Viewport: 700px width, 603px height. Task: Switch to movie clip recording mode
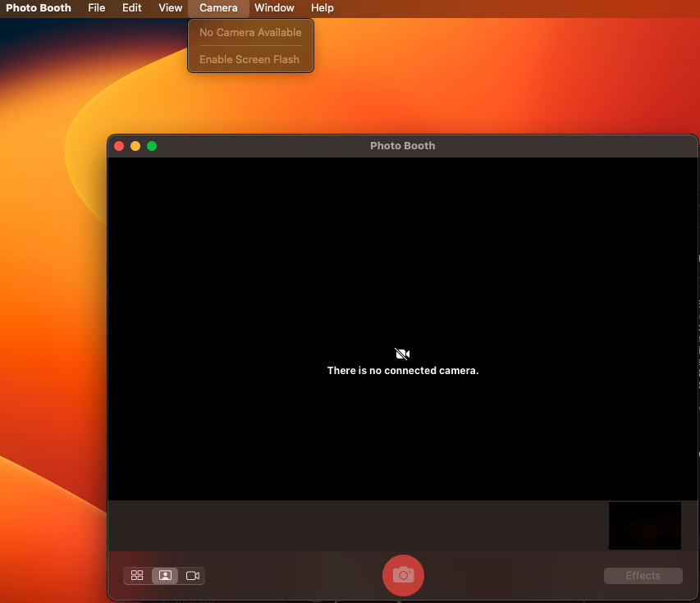pos(192,575)
